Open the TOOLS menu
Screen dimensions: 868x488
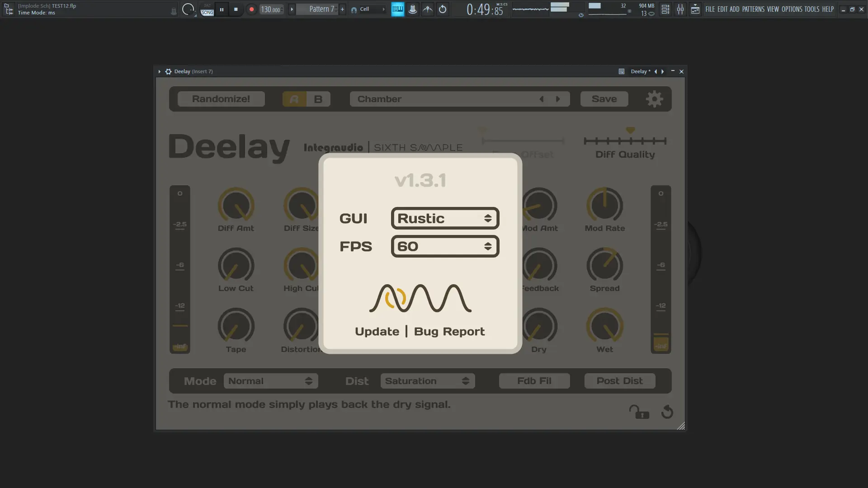click(811, 9)
